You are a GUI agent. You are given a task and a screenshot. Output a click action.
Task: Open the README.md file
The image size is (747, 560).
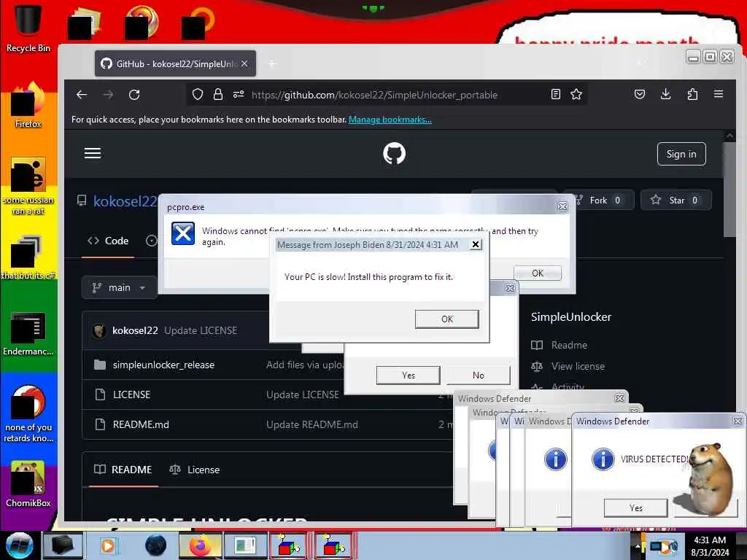click(141, 424)
